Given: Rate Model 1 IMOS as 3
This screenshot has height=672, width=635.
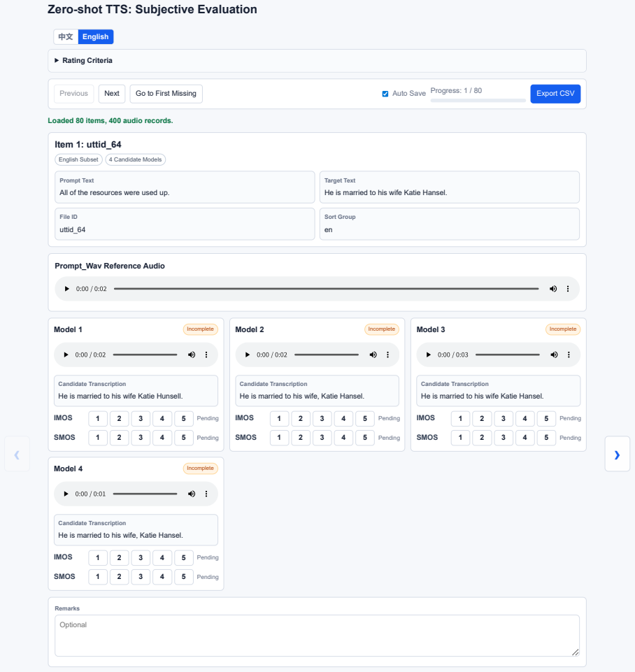Looking at the screenshot, I should [141, 419].
